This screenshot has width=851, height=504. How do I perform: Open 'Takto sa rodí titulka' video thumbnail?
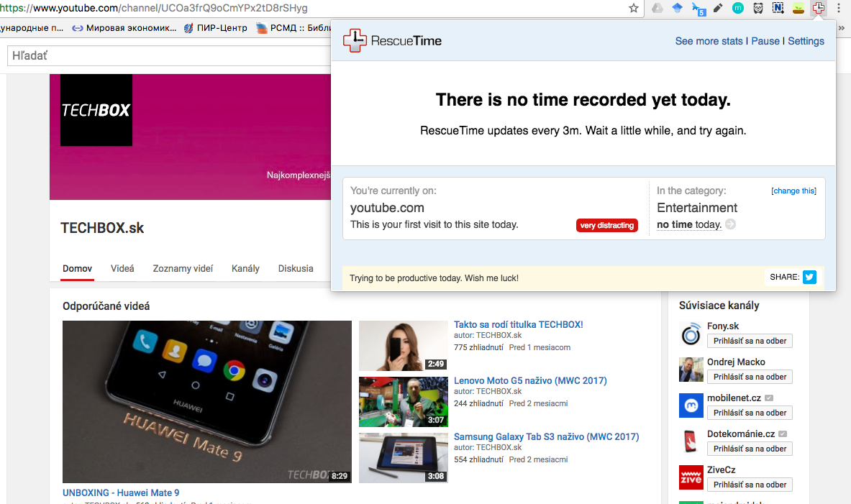[x=404, y=346]
